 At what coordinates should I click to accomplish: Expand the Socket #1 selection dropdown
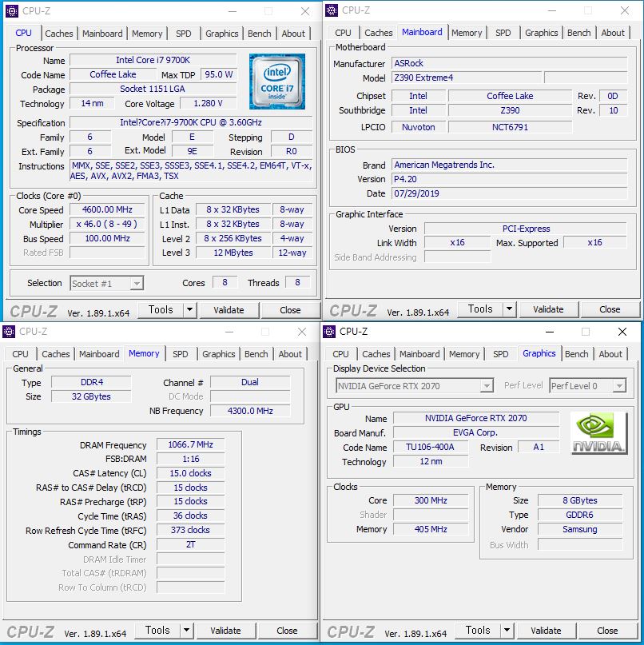pos(137,283)
